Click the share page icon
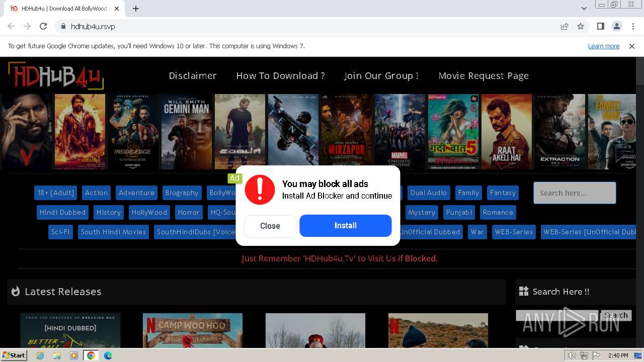The height and width of the screenshot is (362, 644). 565,26
